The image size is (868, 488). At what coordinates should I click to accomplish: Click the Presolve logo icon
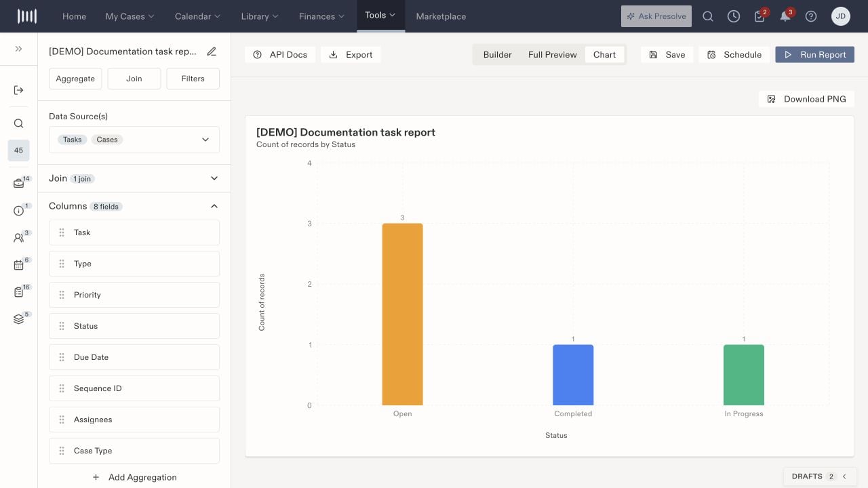click(26, 16)
